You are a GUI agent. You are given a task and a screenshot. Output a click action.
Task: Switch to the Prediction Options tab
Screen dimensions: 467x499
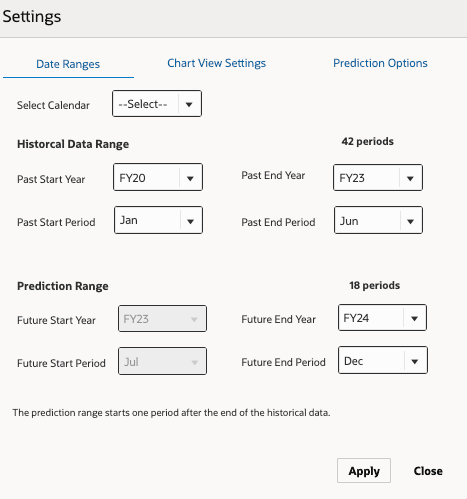(380, 63)
